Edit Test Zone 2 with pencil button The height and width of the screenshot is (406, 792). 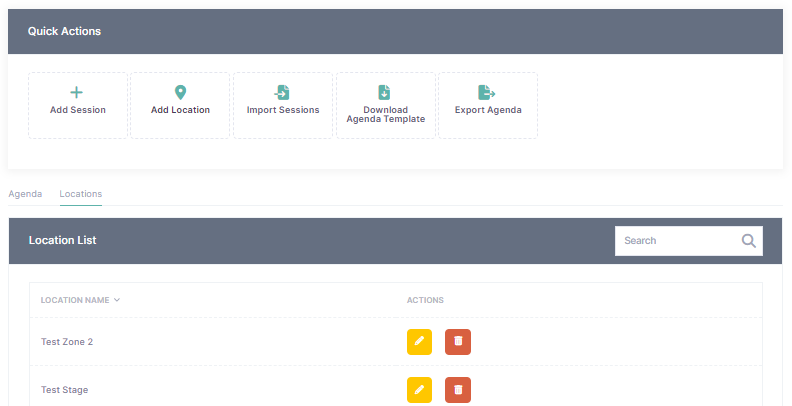(420, 341)
